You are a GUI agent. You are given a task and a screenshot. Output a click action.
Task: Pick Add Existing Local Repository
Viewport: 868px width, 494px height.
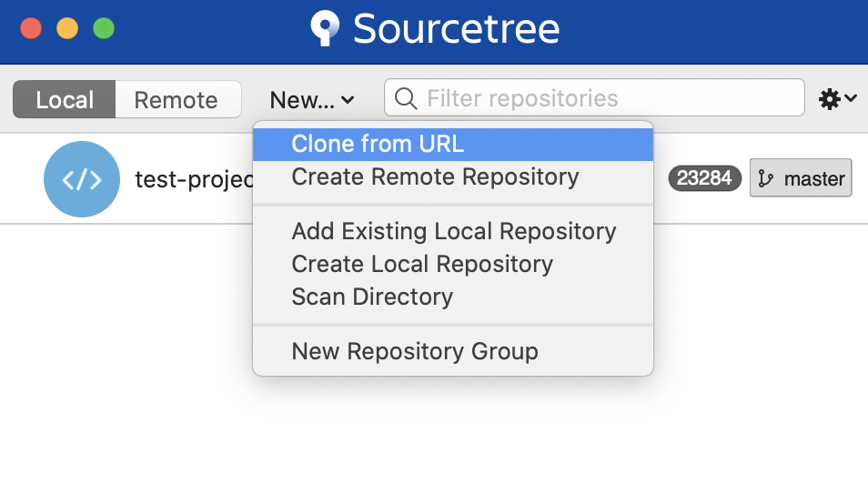[453, 231]
